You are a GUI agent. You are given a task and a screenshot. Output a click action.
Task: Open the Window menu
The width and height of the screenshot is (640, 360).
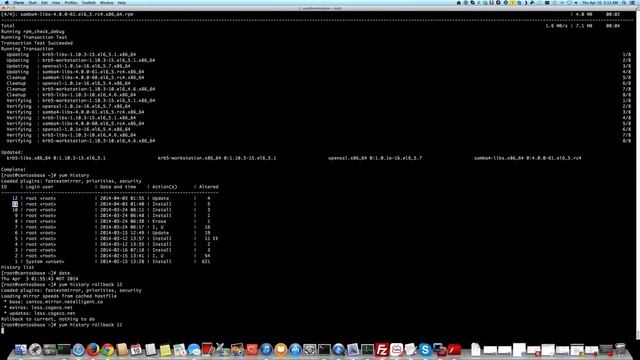click(107, 2)
